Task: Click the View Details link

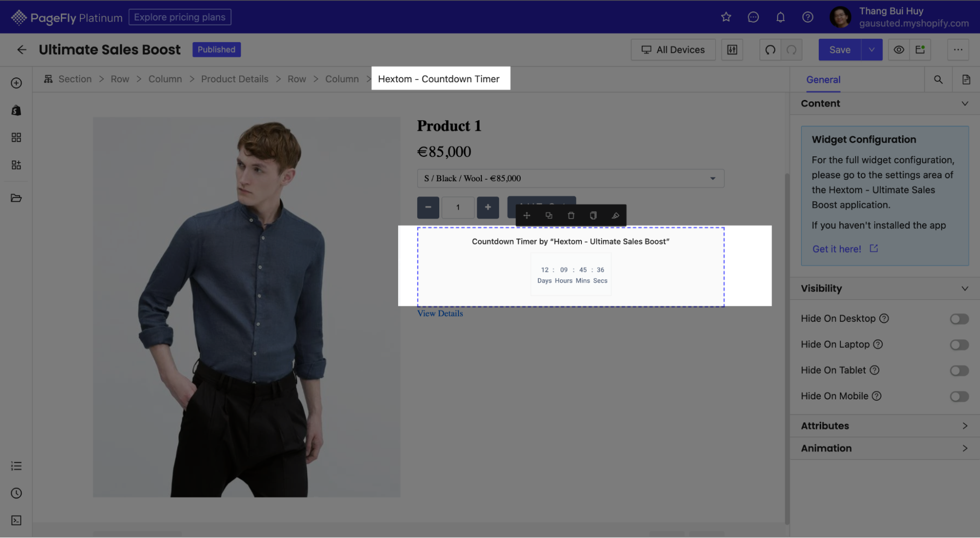Action: tap(440, 314)
